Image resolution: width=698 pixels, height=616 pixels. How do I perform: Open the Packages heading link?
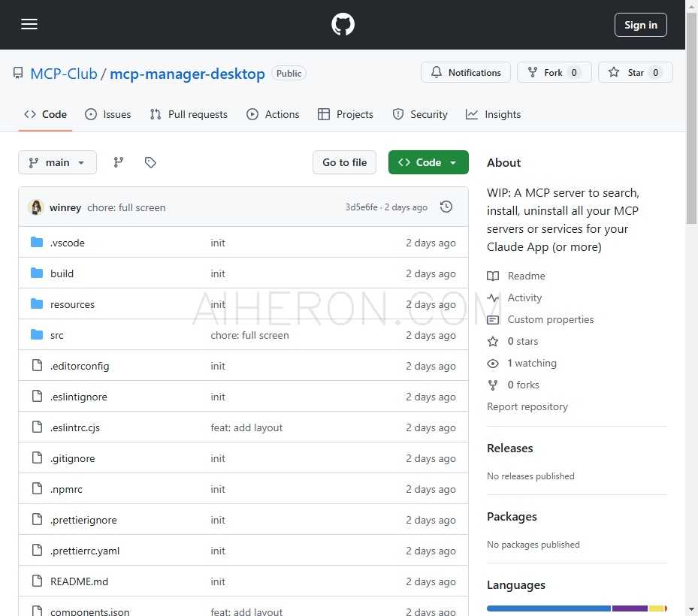512,517
